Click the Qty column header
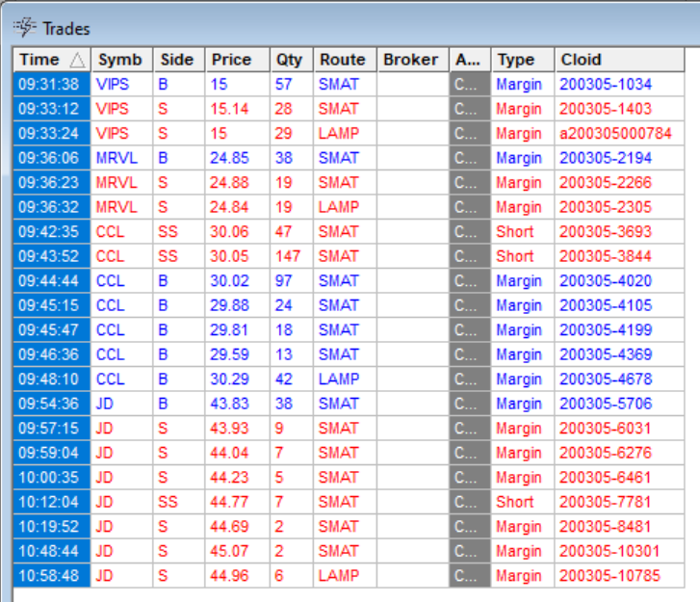The height and width of the screenshot is (602, 700). point(287,60)
